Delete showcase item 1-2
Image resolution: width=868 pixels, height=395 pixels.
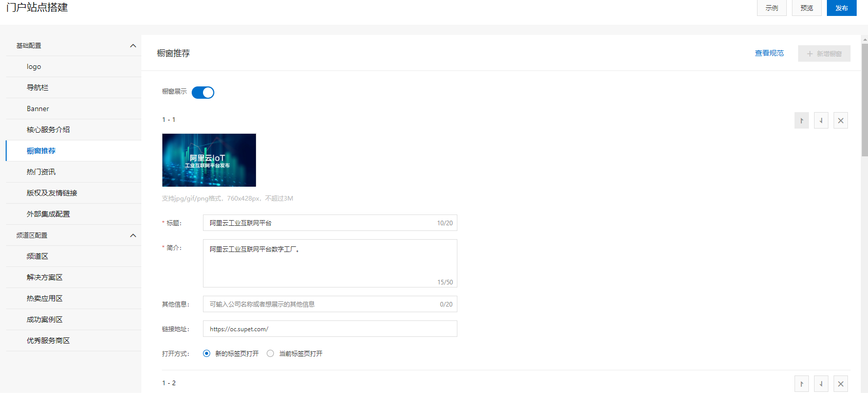point(841,384)
